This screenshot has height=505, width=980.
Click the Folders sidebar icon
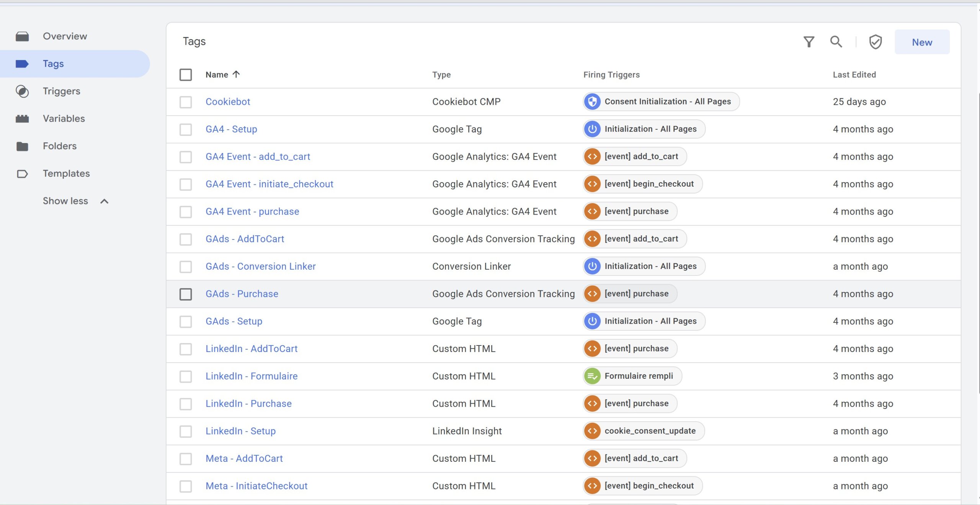tap(22, 146)
